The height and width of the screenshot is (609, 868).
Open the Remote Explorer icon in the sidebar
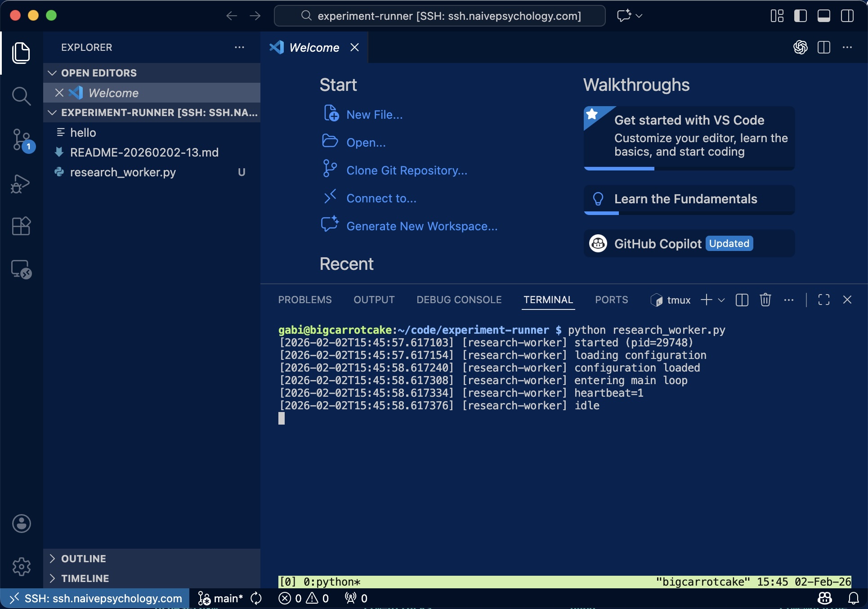[21, 269]
